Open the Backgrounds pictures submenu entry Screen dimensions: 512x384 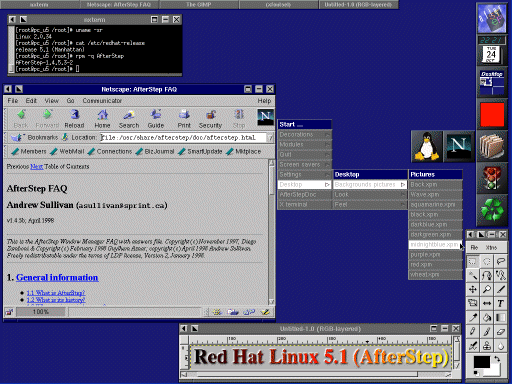(370, 185)
